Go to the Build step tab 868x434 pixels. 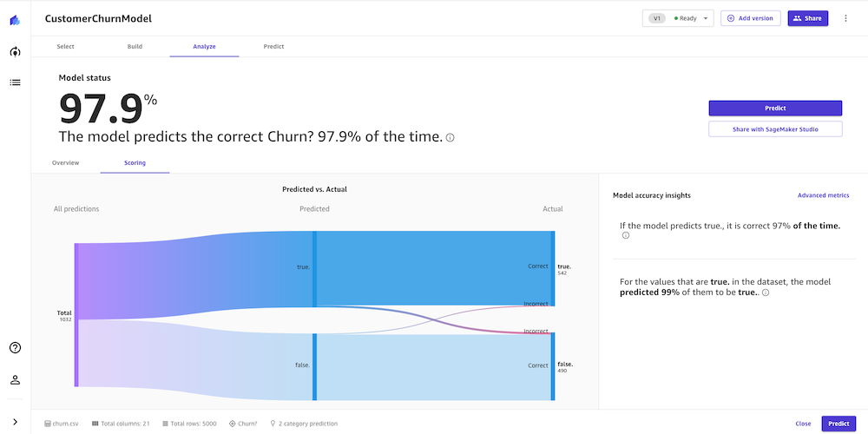tap(135, 46)
